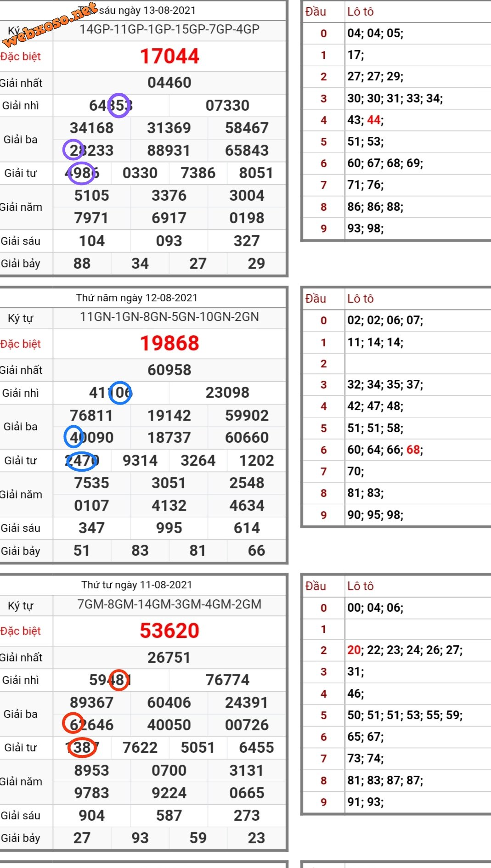Image resolution: width=491 pixels, height=868 pixels.
Task: Click sixth prize number 995
Action: coord(169,528)
